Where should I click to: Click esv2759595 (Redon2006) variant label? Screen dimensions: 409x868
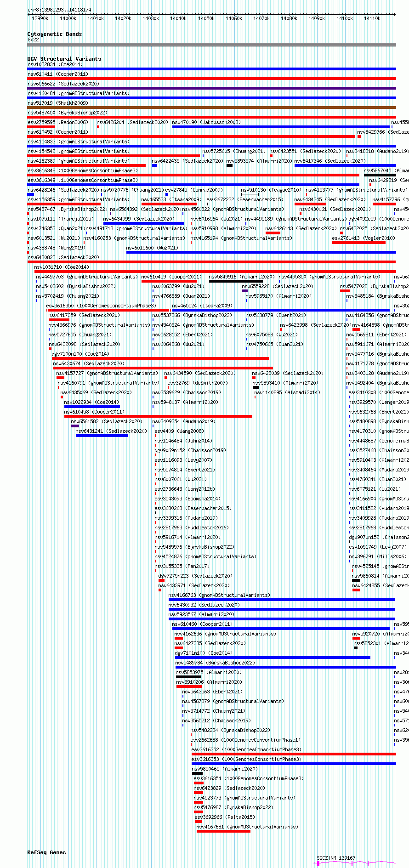pos(58,122)
